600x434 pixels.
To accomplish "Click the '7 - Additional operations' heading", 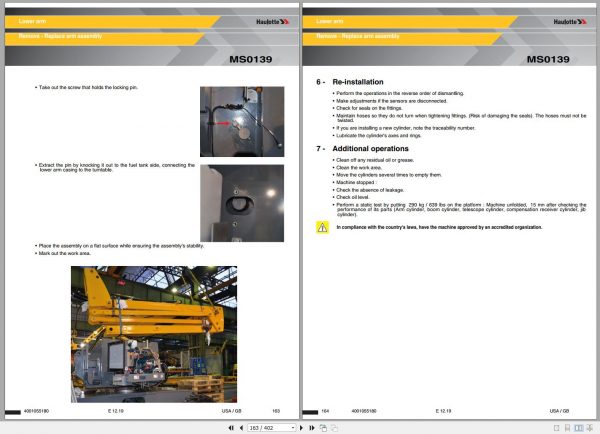I will 362,148.
